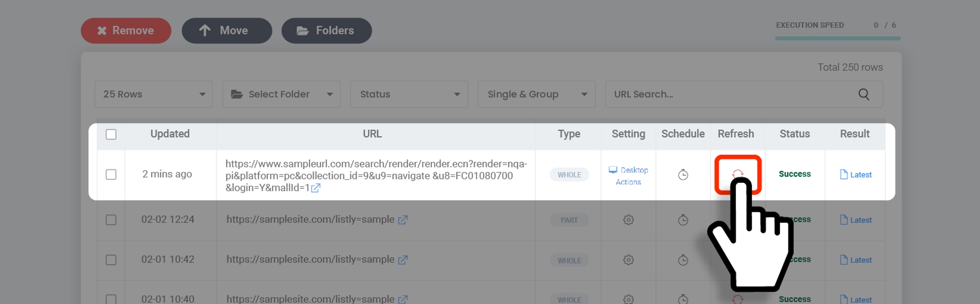Open settings gear for 02-01 10:42 row
The height and width of the screenshot is (304, 980).
click(x=628, y=260)
